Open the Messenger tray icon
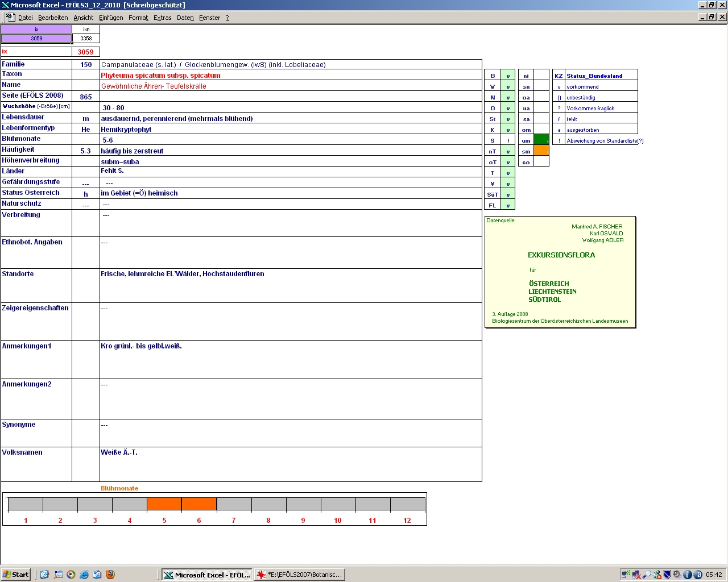 (657, 575)
